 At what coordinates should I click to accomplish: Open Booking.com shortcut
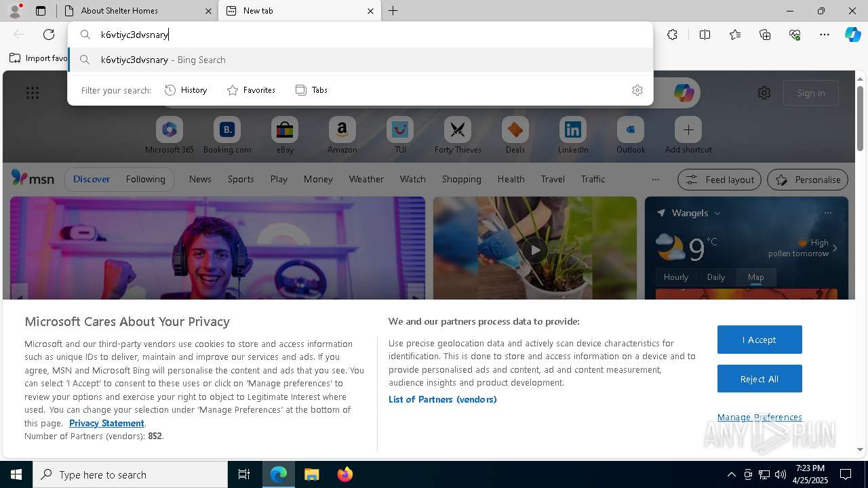click(227, 135)
